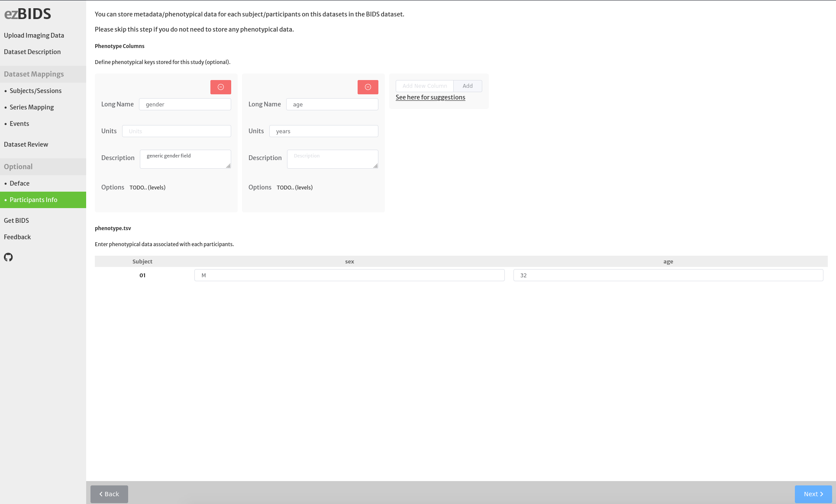Click the Dataset Mappings section header
Viewport: 836px width, 504px height.
(43, 74)
